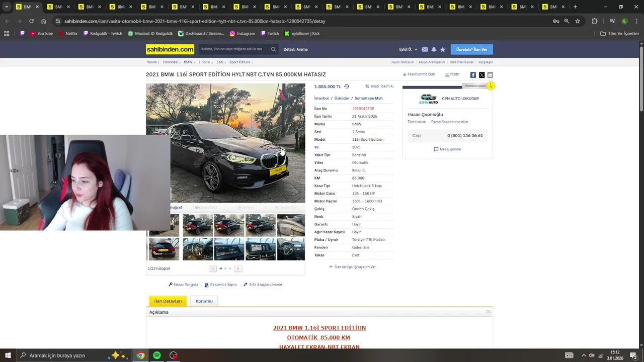Open Chrome extensions puzzle icon
Viewport: 644px width, 362px height.
[594, 21]
